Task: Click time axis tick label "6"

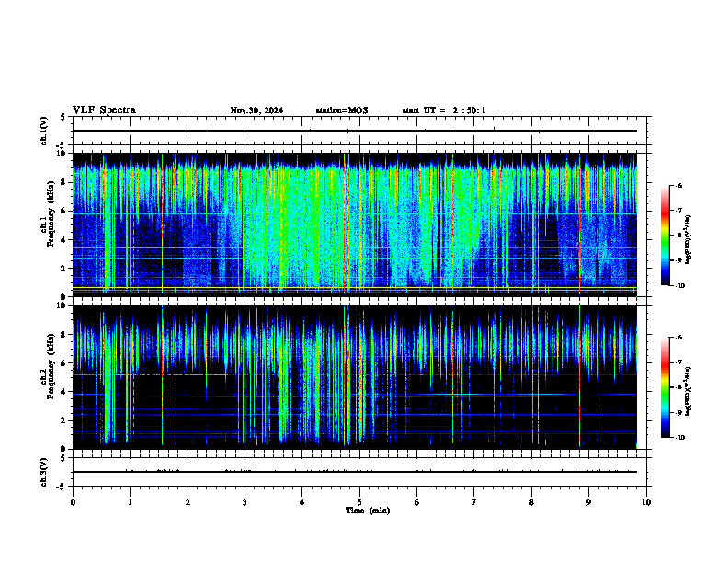Action: tap(417, 502)
